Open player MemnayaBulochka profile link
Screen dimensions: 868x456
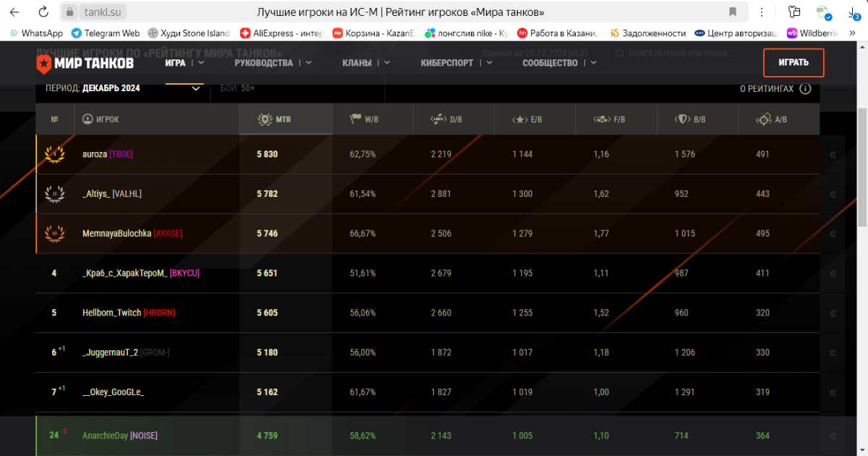(x=117, y=233)
